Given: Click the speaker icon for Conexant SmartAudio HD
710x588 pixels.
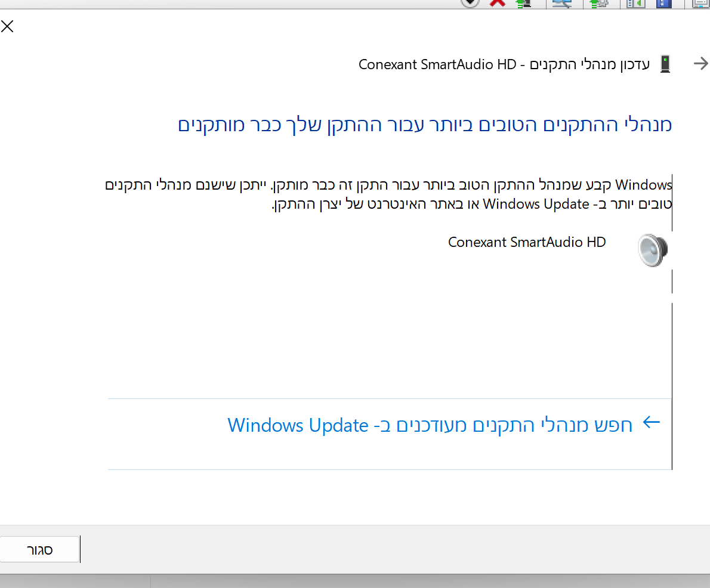Looking at the screenshot, I should pos(653,250).
